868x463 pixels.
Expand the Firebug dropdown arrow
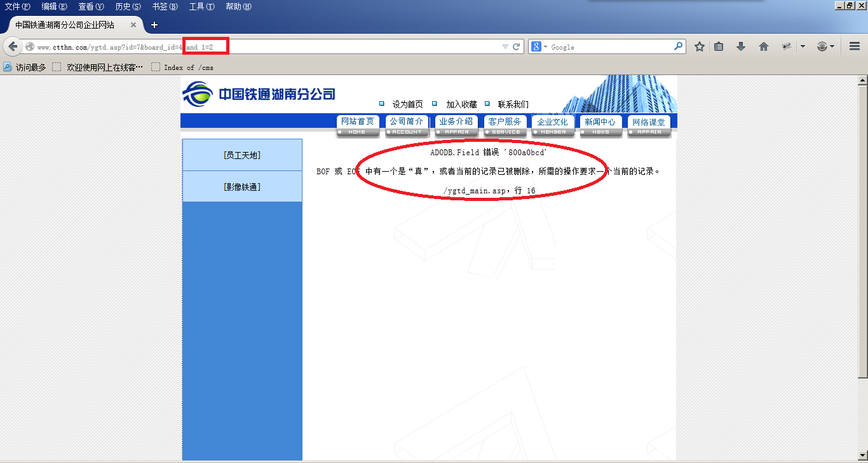[x=803, y=46]
